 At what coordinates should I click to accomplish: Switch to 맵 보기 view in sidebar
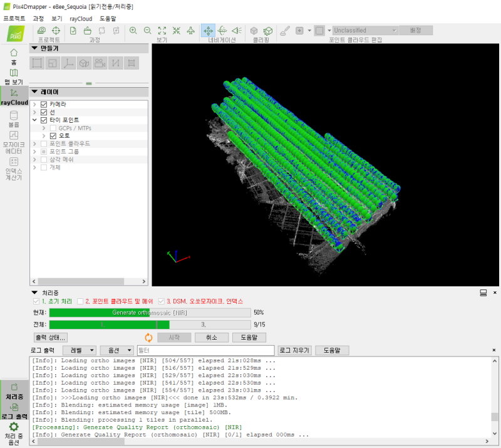click(x=14, y=75)
